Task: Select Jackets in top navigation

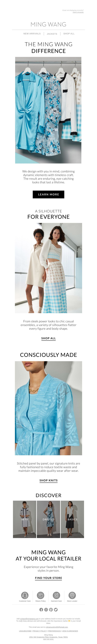Action: [x=52, y=34]
